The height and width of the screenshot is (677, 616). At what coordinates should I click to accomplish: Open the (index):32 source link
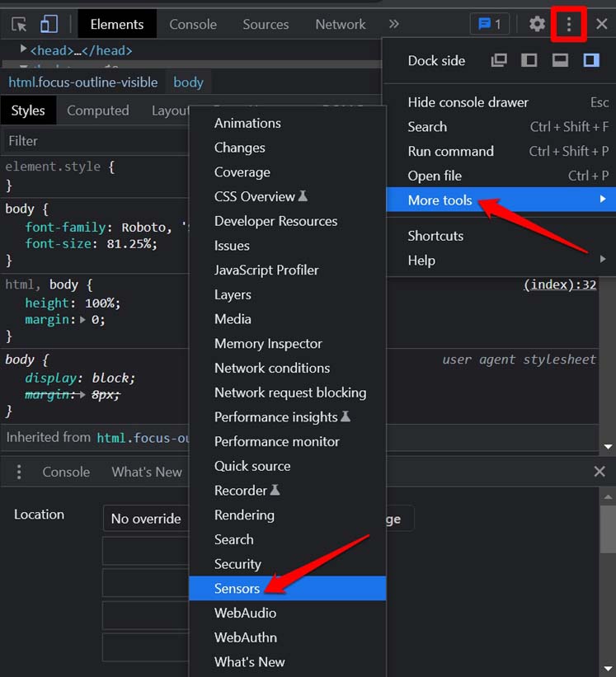pos(560,284)
